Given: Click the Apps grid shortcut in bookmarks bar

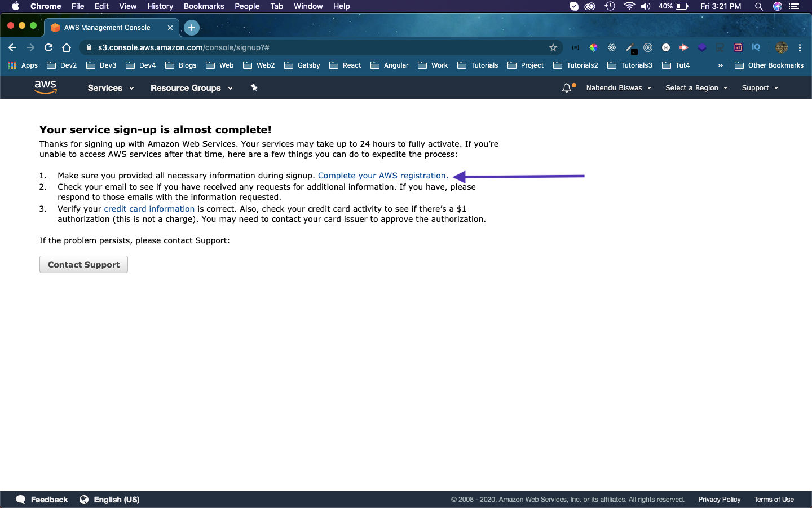Looking at the screenshot, I should [x=23, y=65].
